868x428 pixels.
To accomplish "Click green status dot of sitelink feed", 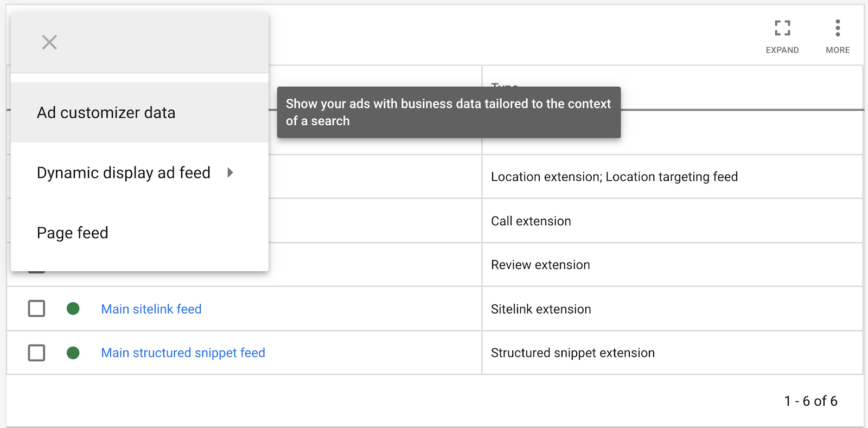I will [73, 309].
